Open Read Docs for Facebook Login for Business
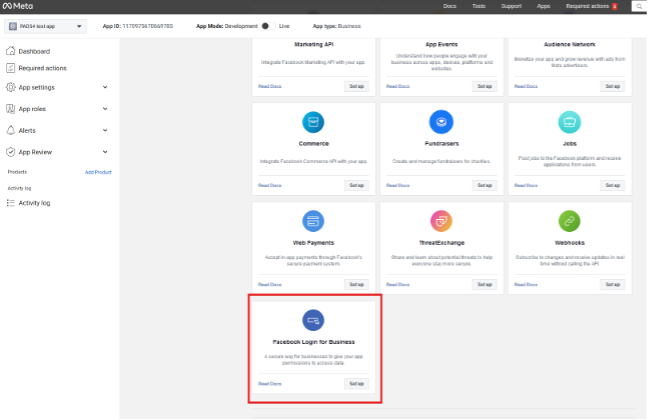This screenshot has height=420, width=648. [x=269, y=384]
